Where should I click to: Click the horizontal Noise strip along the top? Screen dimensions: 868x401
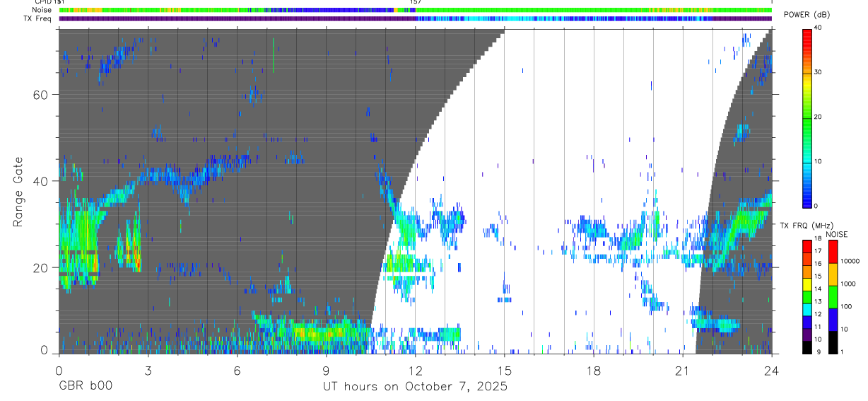pyautogui.click(x=415, y=11)
